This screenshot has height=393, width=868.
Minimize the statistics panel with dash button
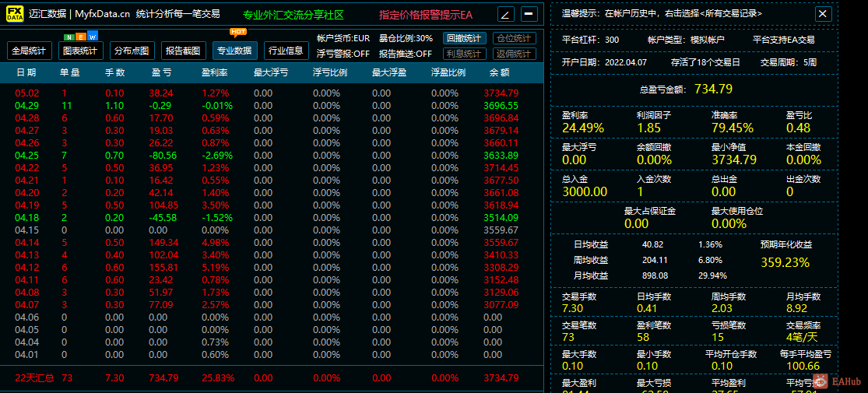tap(529, 14)
